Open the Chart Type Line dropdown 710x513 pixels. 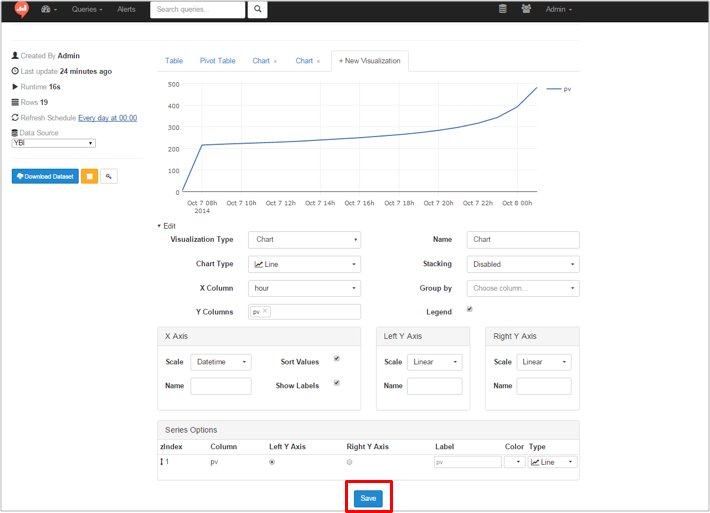pos(304,264)
